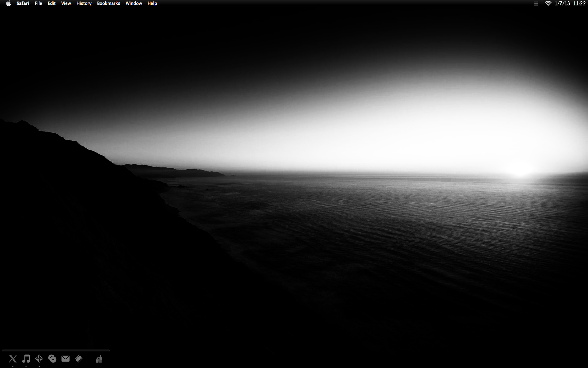Open the File menu
The width and height of the screenshot is (588, 368).
coord(38,3)
